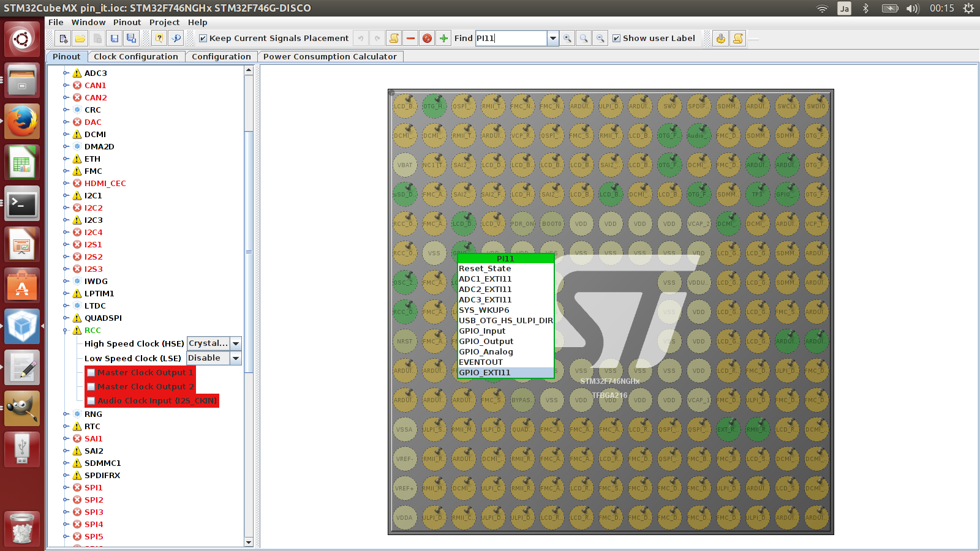
Task: Open the Find field dropdown arrow
Action: [553, 39]
